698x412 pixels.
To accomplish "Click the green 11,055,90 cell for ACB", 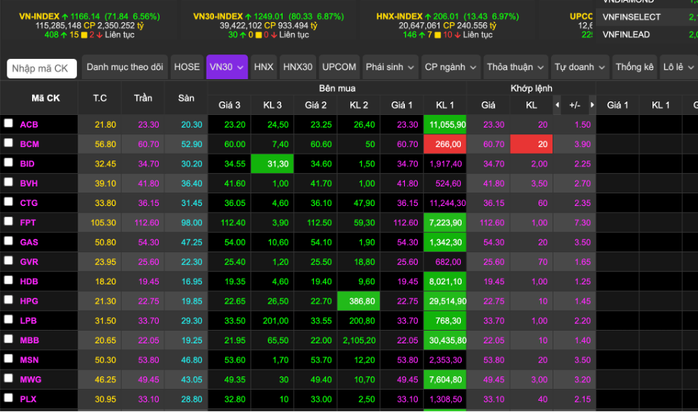I will point(445,125).
